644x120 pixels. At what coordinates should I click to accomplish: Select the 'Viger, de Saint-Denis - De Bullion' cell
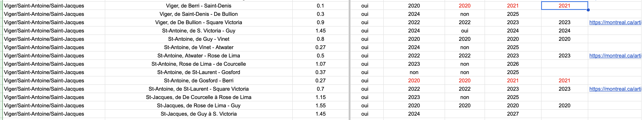[199, 14]
